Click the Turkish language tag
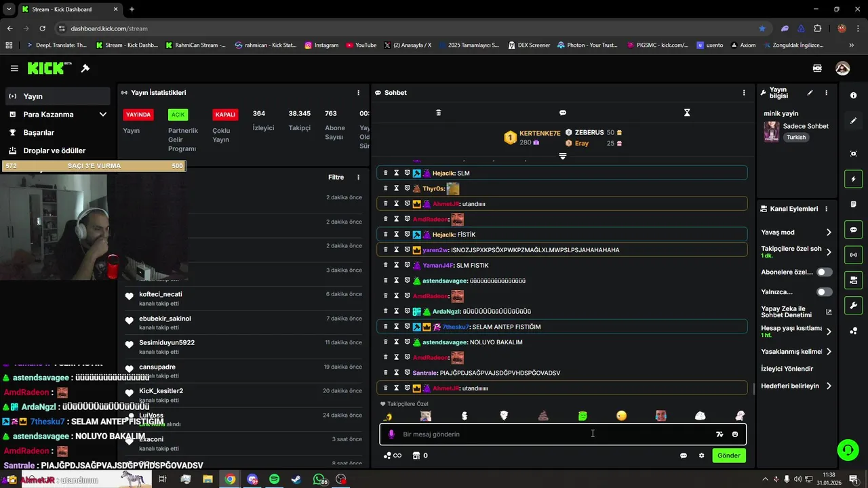Image resolution: width=868 pixels, height=488 pixels. (796, 138)
